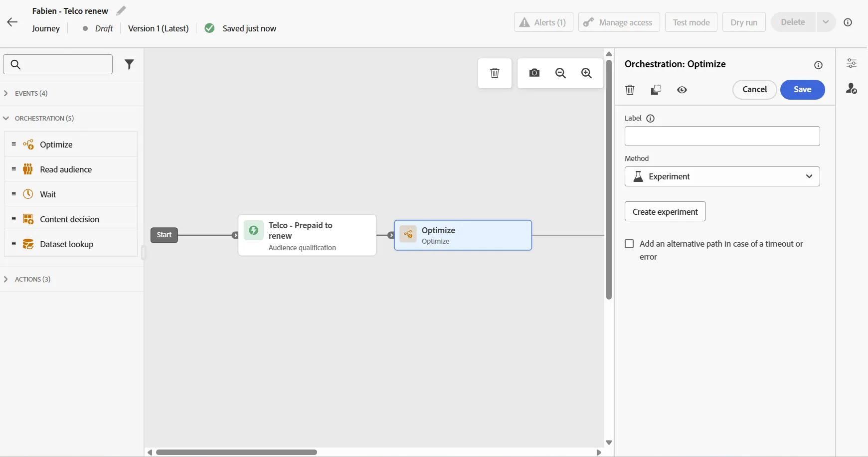Open the Method dropdown showing Experiment
This screenshot has width=868, height=457.
[722, 176]
